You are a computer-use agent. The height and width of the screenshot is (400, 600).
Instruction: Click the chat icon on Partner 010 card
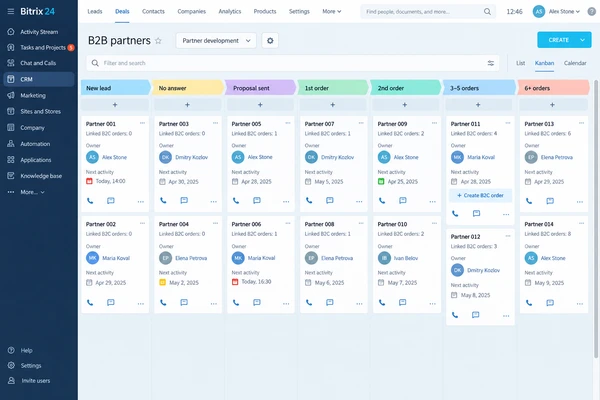click(x=403, y=302)
